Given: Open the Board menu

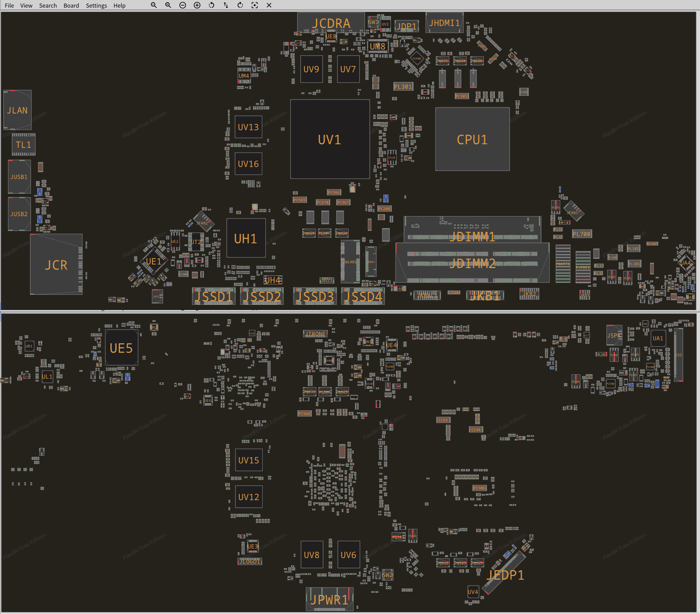Looking at the screenshot, I should click(x=71, y=6).
